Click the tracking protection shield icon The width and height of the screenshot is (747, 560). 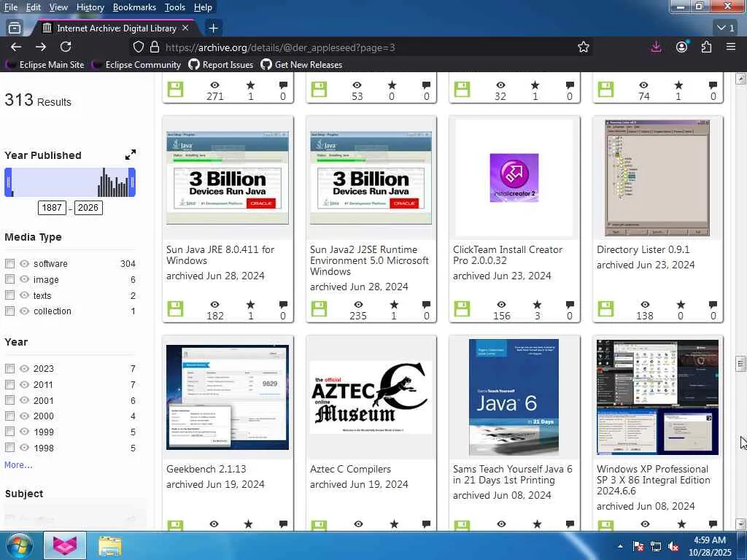[x=138, y=47]
